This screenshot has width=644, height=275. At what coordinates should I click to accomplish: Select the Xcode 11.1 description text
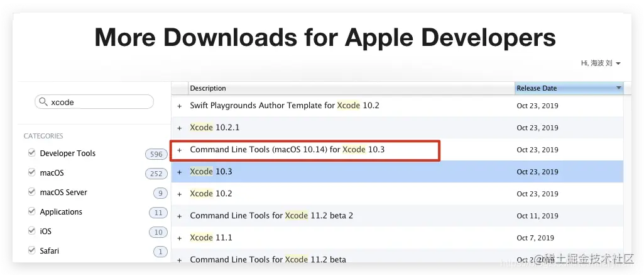[x=210, y=238]
